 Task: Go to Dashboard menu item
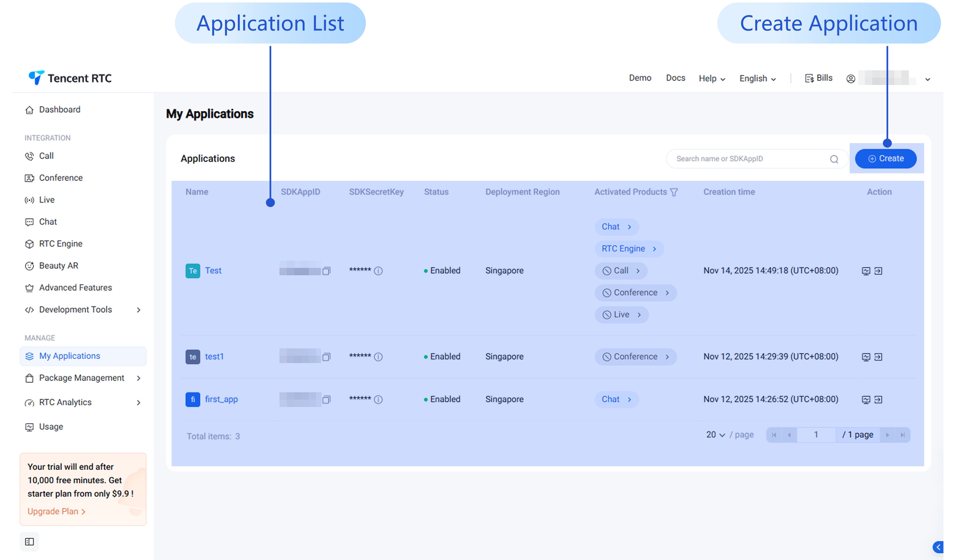click(60, 110)
